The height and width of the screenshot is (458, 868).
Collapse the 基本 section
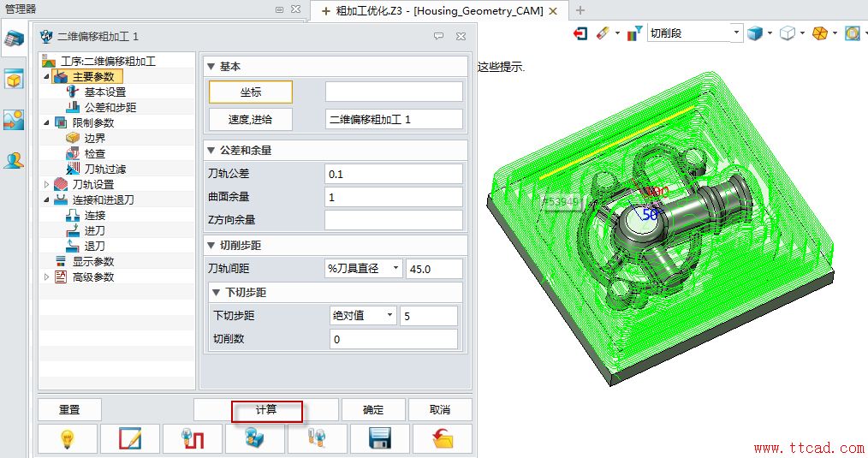pyautogui.click(x=211, y=67)
